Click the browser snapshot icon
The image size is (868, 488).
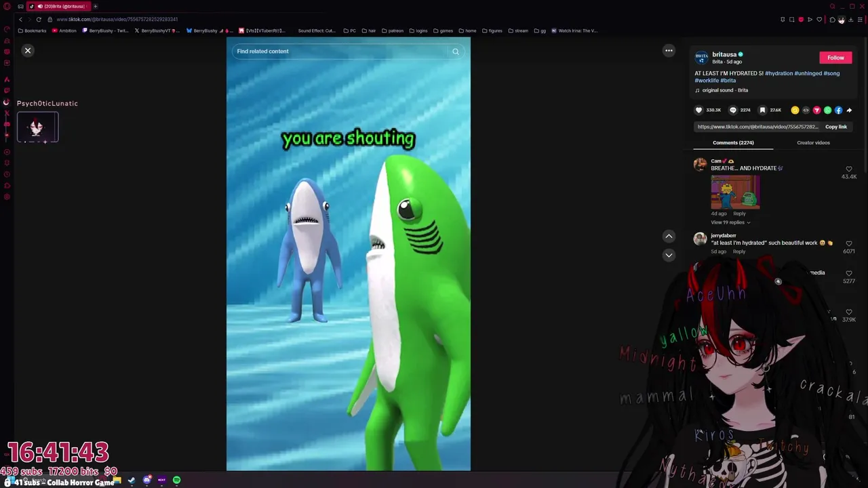pos(791,20)
